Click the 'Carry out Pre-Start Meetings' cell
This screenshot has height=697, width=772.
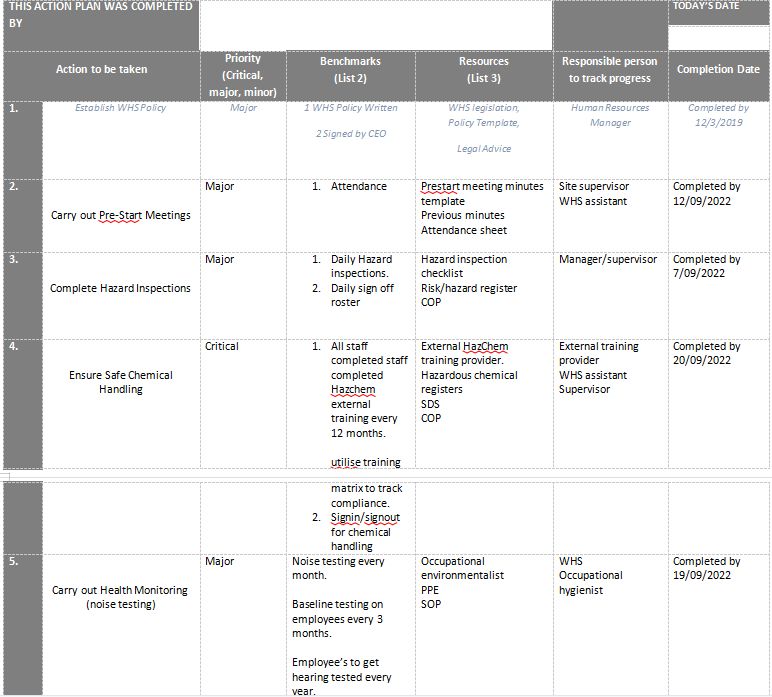point(120,215)
